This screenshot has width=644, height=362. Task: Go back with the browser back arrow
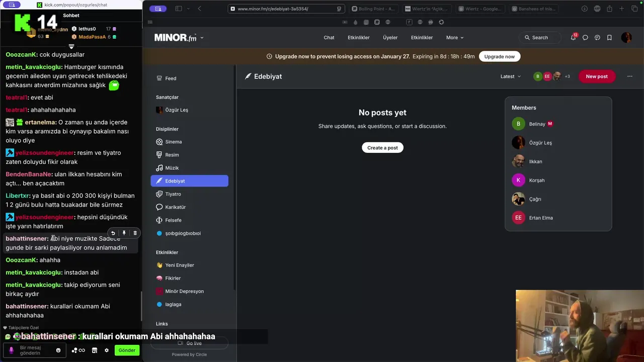click(200, 9)
